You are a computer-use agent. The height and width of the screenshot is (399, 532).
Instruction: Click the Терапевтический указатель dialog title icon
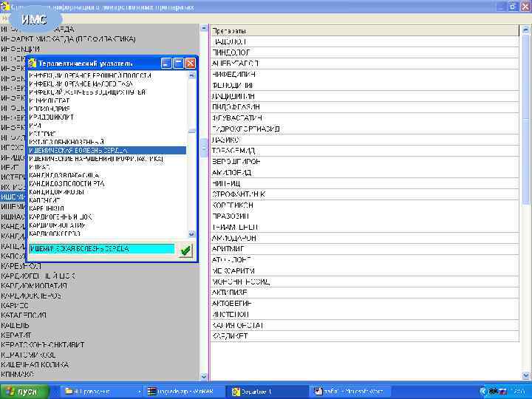33,63
